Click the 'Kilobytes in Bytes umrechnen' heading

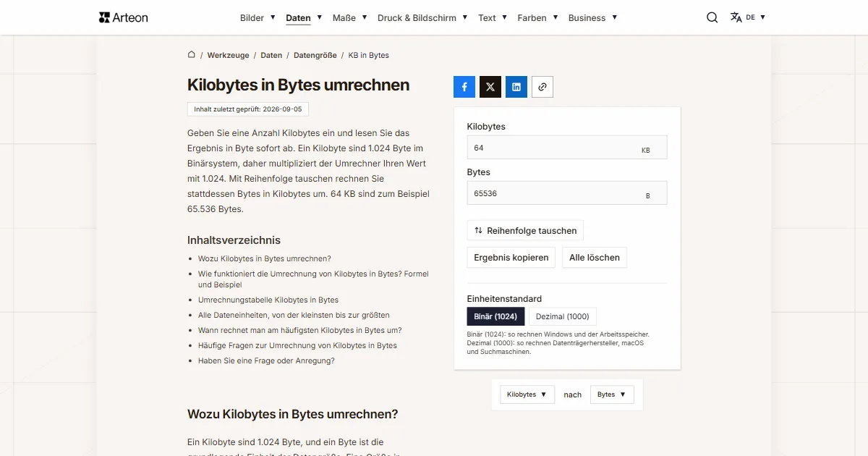click(x=299, y=85)
